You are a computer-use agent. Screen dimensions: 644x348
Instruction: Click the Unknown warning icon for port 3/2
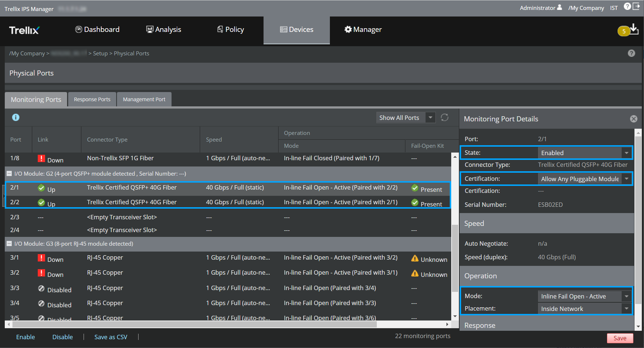415,273
